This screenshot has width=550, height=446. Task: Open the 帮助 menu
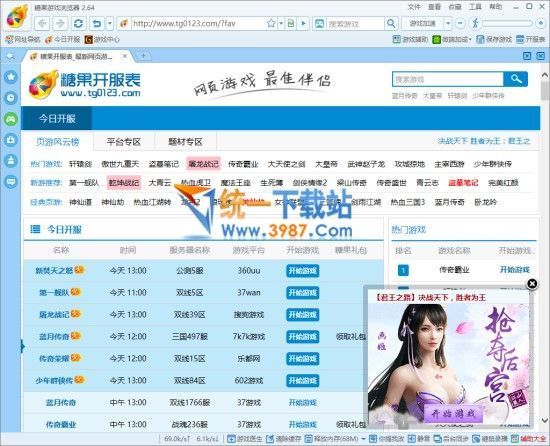(496, 7)
